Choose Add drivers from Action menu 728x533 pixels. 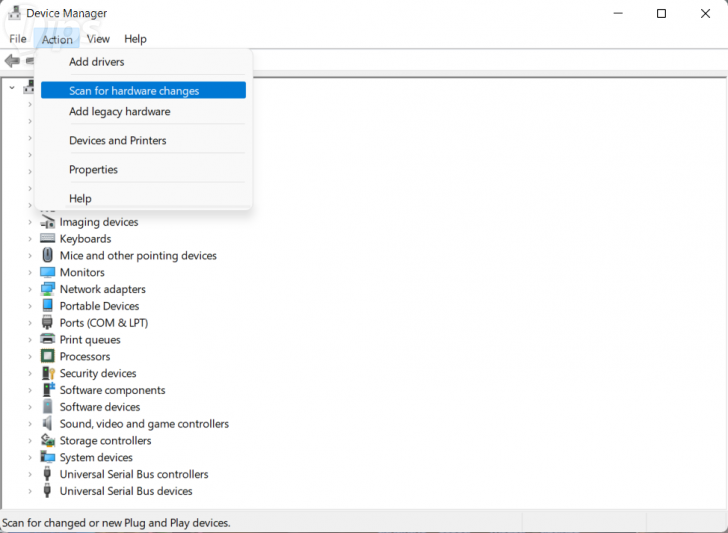(143, 62)
